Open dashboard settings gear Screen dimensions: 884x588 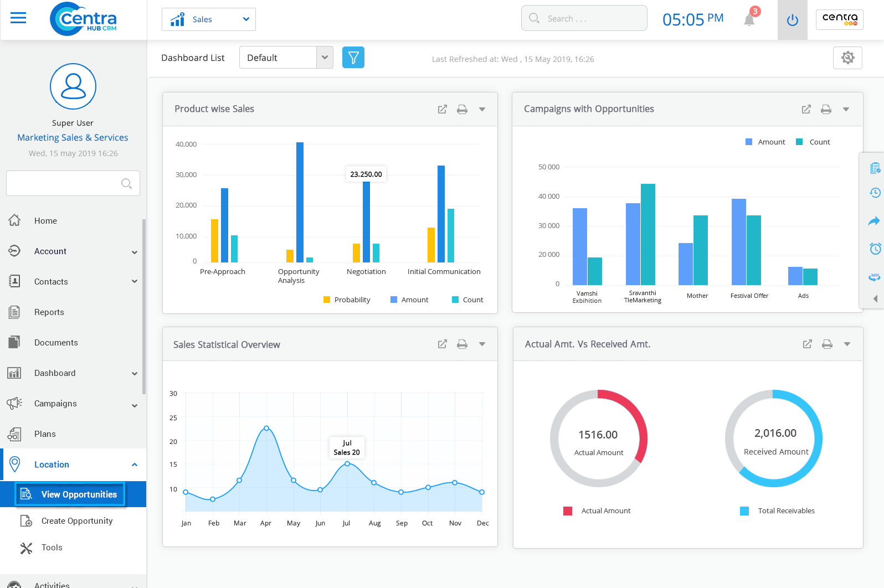click(x=847, y=58)
